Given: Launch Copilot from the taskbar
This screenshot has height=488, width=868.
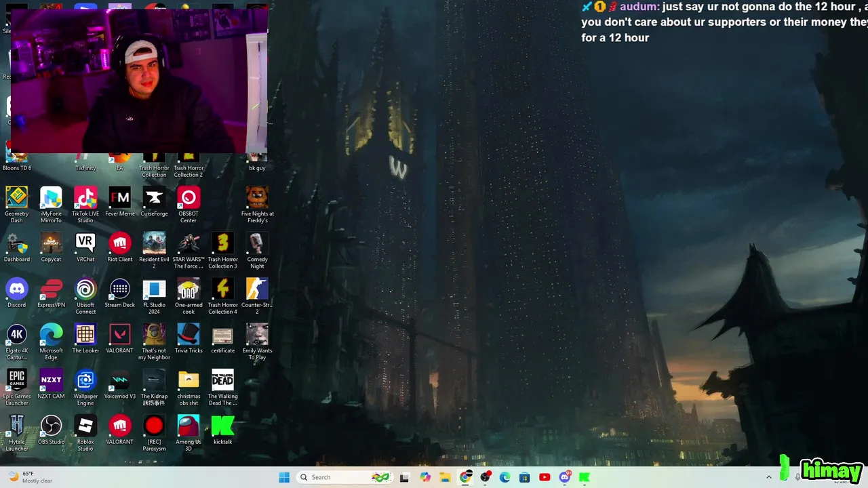Looking at the screenshot, I should [425, 477].
